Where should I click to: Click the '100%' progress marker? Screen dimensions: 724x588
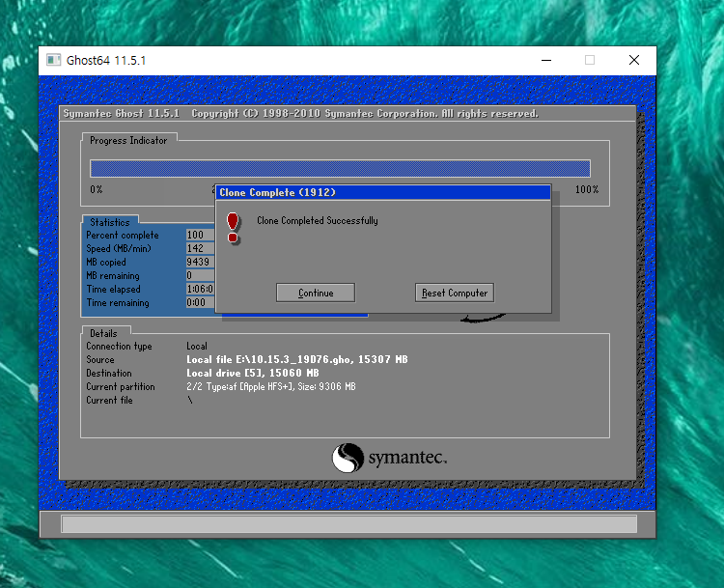[x=587, y=189]
